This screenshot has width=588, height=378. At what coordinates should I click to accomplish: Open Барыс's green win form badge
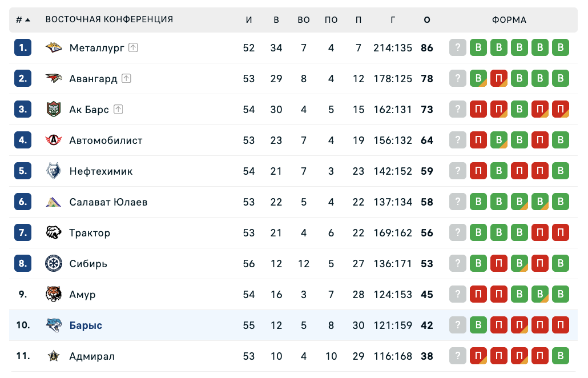click(x=478, y=325)
